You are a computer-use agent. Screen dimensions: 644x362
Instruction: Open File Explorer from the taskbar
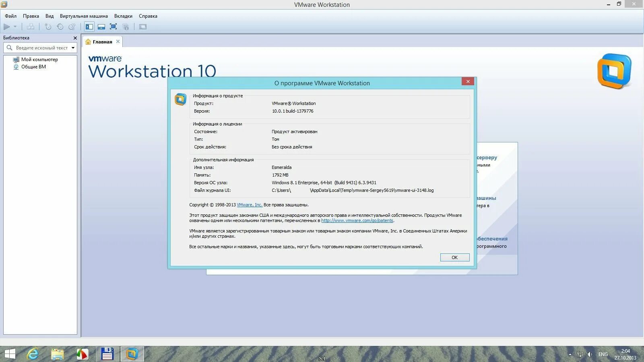click(58, 354)
